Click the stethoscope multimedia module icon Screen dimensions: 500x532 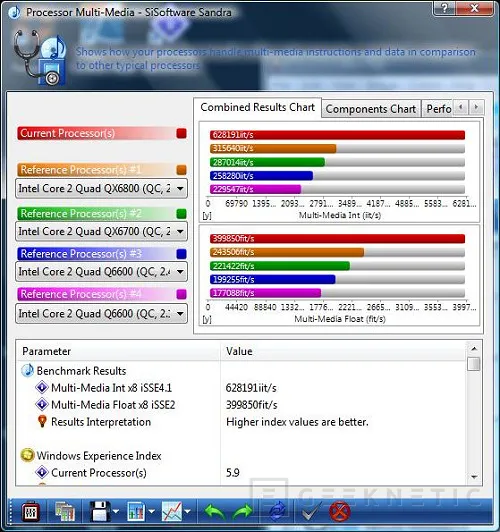pyautogui.click(x=40, y=57)
